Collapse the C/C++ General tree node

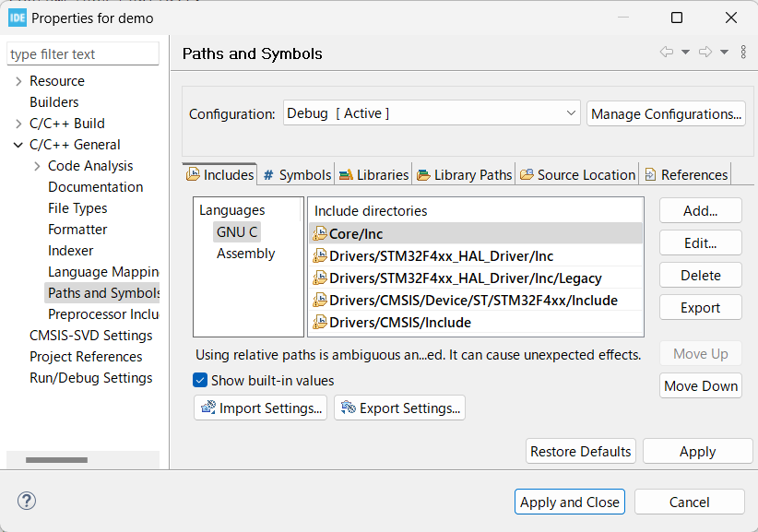coord(18,145)
